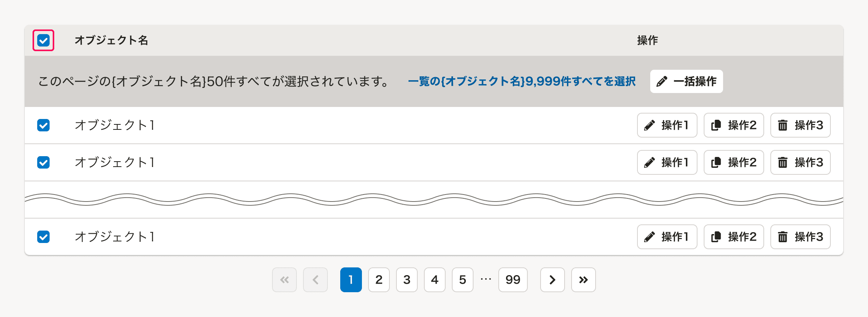This screenshot has height=317, width=868.
Task: Click the ellipsis between page 5 and 99
Action: click(x=486, y=280)
